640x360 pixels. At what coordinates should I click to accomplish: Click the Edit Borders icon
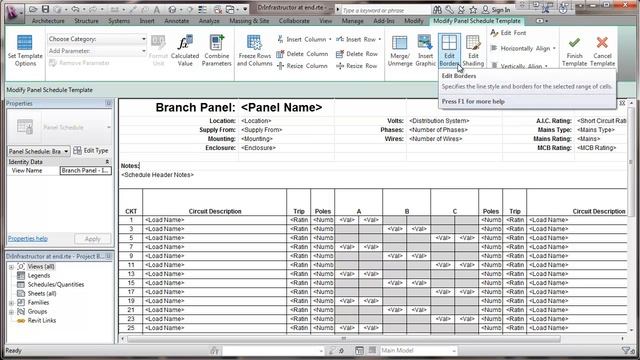pos(449,42)
